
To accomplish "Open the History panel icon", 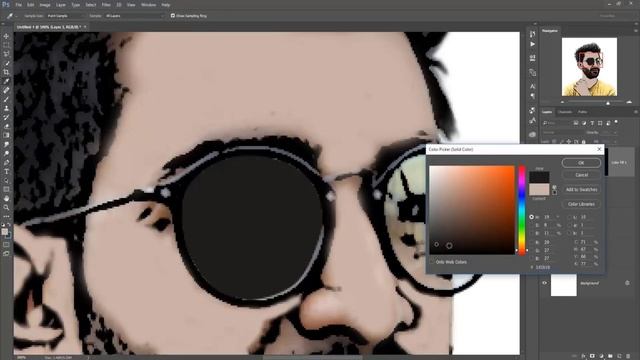I will coord(532,34).
